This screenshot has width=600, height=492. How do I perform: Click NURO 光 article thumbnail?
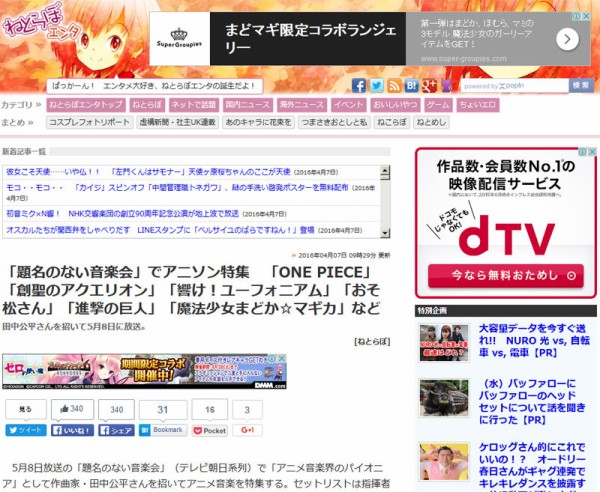(444, 343)
